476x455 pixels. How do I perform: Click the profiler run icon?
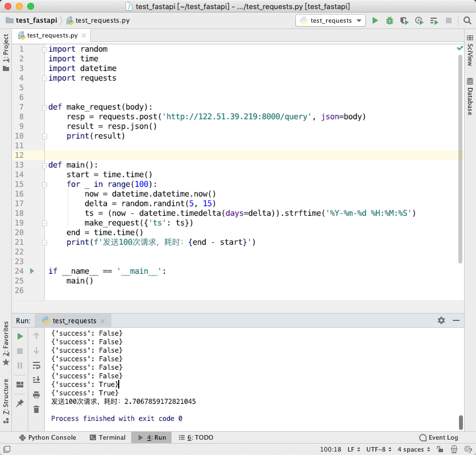pos(419,20)
